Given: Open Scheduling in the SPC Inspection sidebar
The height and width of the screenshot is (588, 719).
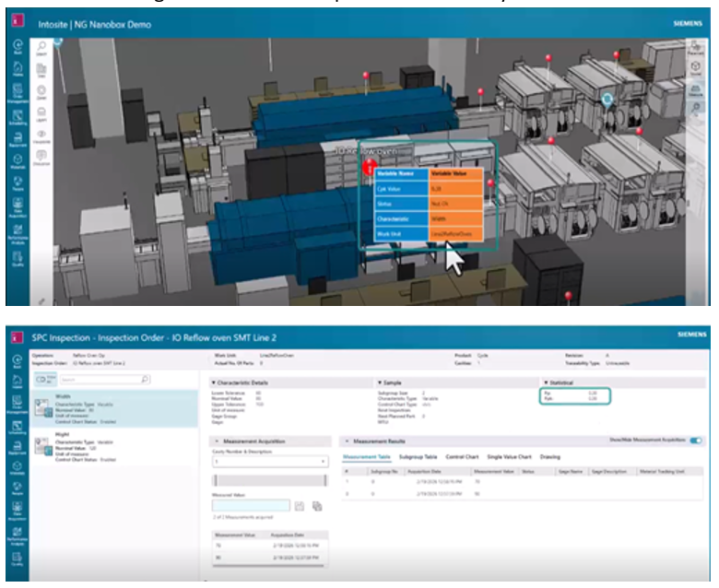Looking at the screenshot, I should (x=18, y=428).
